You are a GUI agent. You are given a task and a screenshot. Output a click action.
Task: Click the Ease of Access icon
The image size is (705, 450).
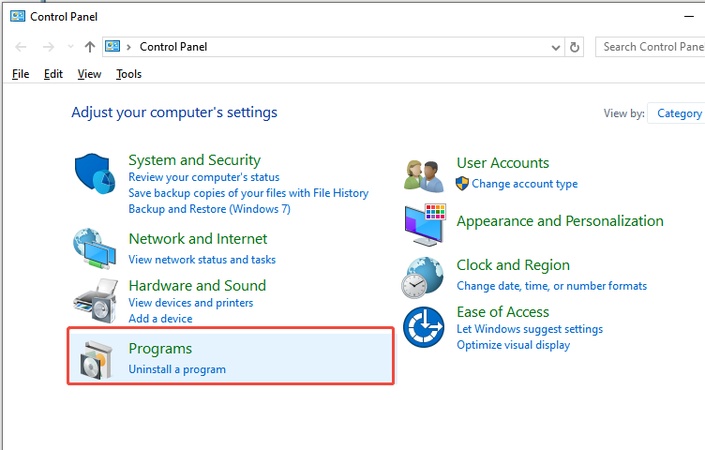(x=423, y=327)
